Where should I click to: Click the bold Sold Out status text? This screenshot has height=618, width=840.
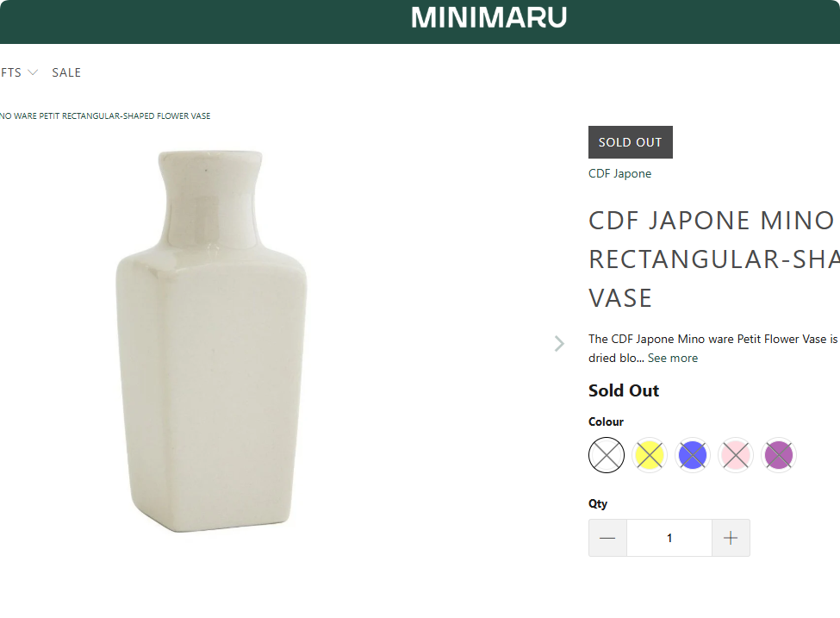[624, 390]
